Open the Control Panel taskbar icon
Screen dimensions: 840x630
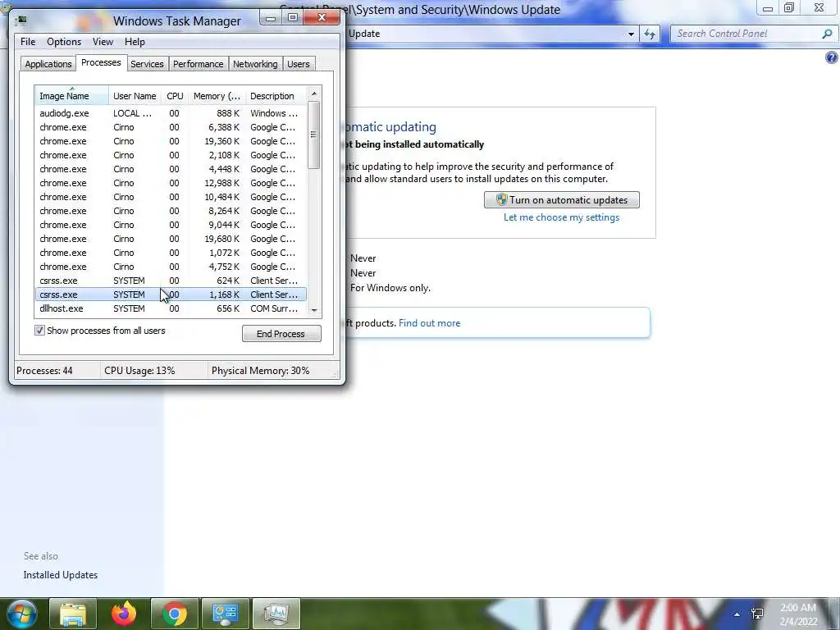(x=225, y=614)
